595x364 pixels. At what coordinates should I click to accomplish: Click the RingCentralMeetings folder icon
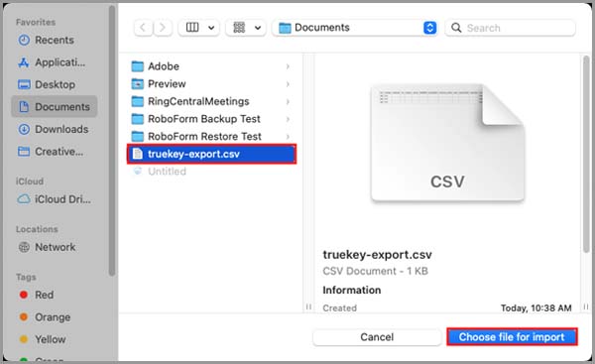138,101
